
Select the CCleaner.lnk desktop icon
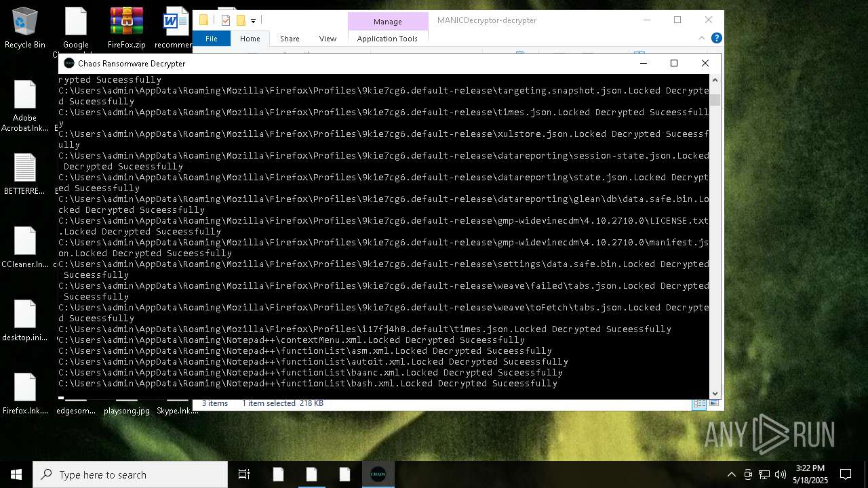[x=25, y=247]
